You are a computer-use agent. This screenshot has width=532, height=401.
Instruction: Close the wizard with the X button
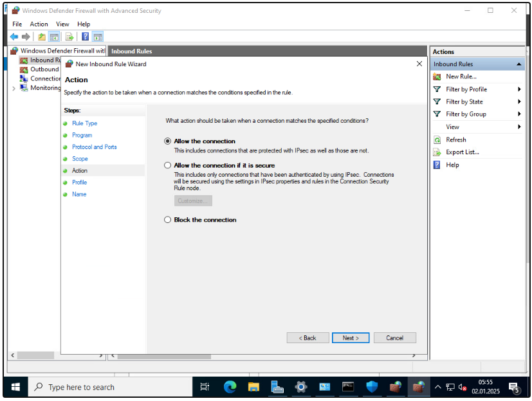click(x=419, y=64)
